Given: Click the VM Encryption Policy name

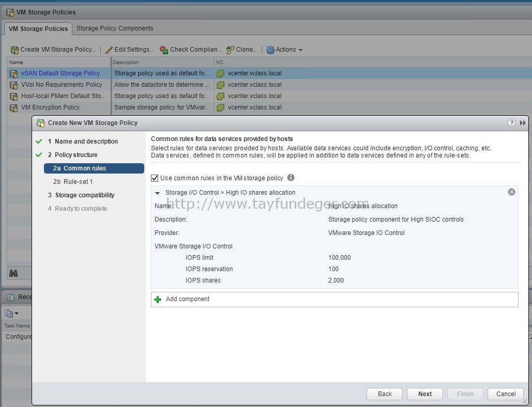Looking at the screenshot, I should 50,107.
